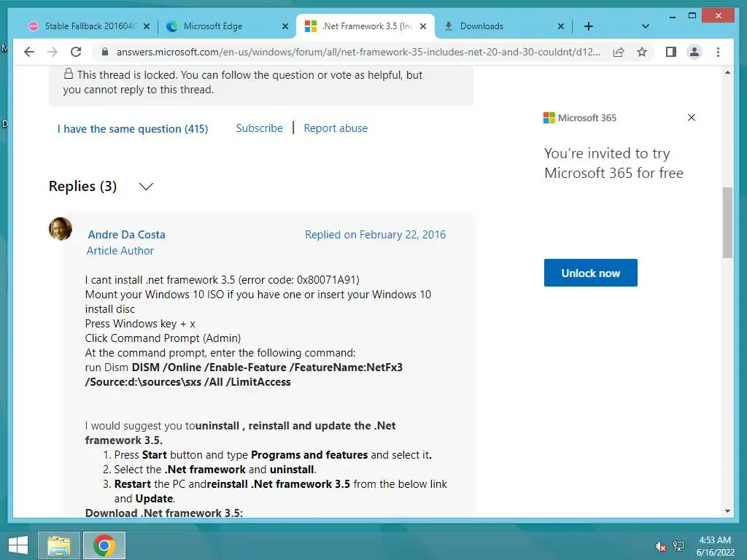Click I have the same question (415)
Image resolution: width=747 pixels, height=560 pixels.
pos(133,128)
